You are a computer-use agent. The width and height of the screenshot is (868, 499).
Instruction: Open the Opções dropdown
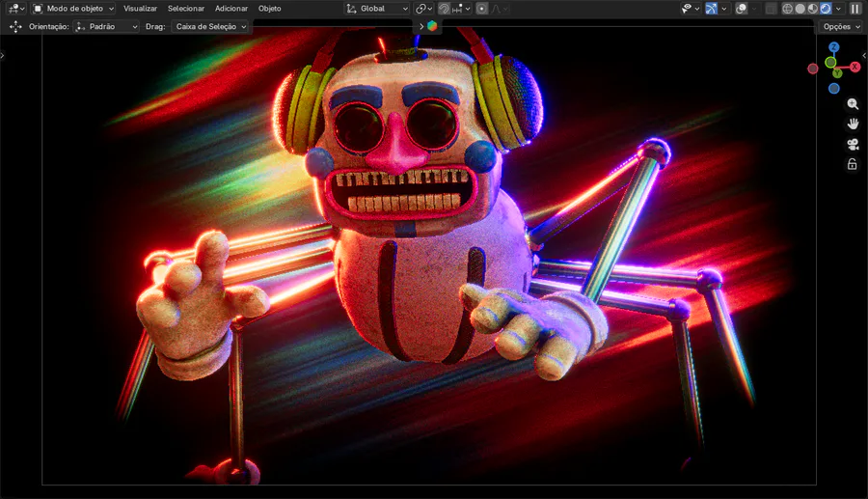click(x=841, y=27)
